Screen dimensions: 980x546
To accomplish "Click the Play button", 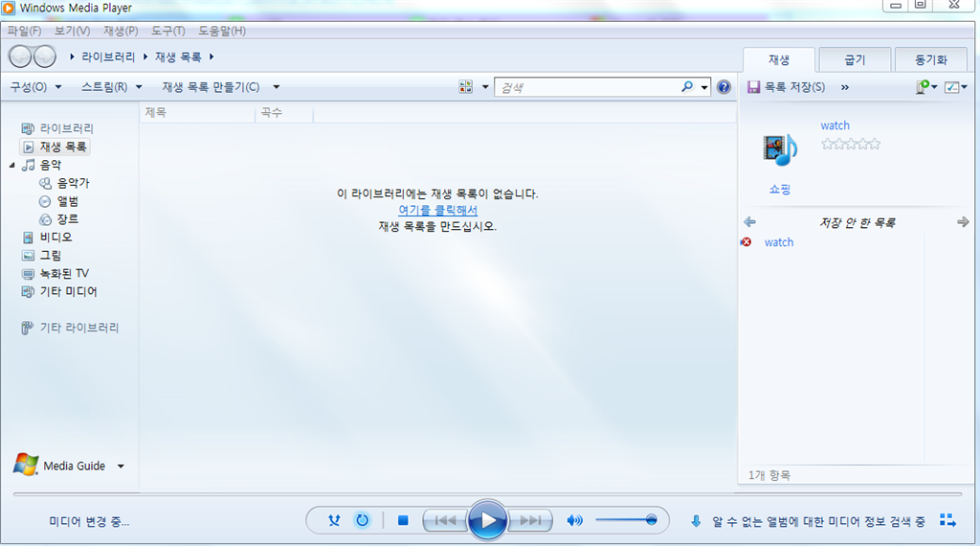I will pyautogui.click(x=487, y=520).
